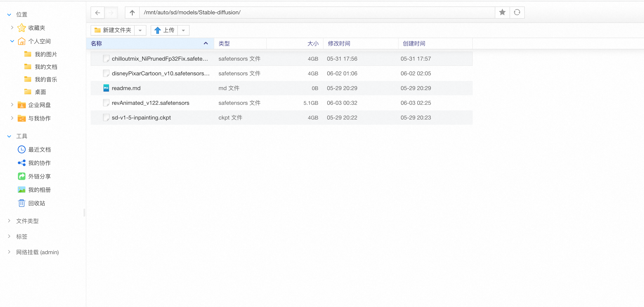Expand the 网络挂载 (admin) section

click(9, 252)
